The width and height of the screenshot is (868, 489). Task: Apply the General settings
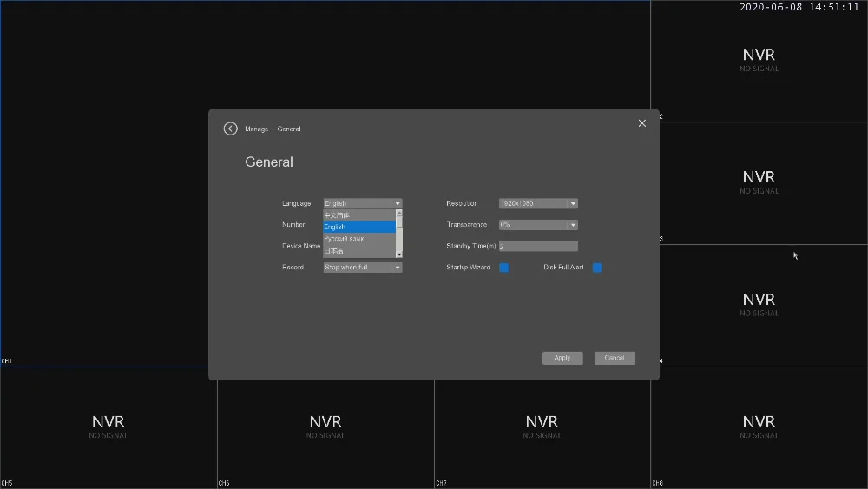click(562, 358)
